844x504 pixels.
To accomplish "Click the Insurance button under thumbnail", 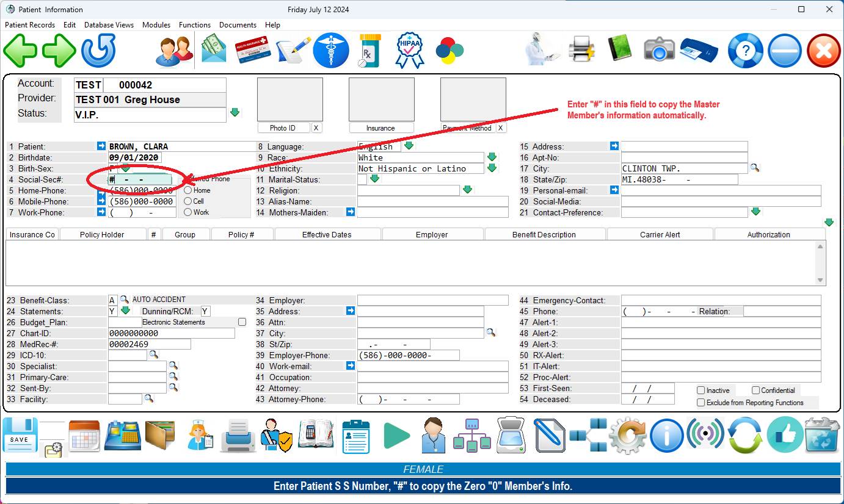I will 380,128.
